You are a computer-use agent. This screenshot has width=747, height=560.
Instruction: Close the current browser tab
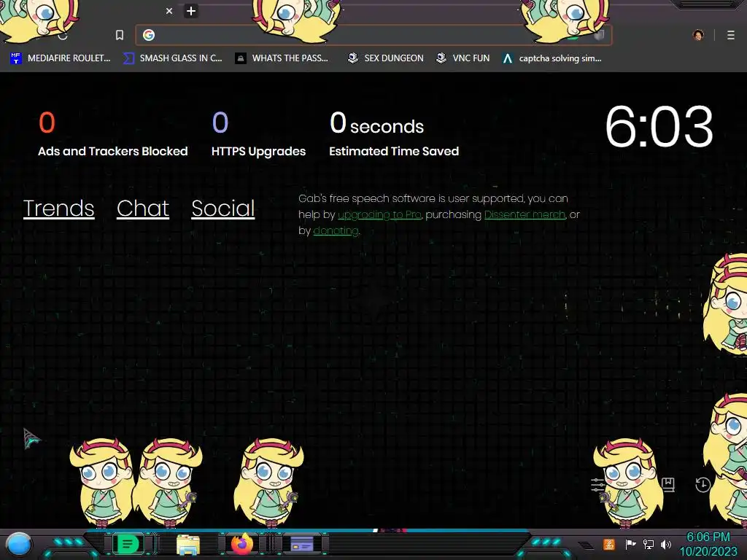tap(169, 11)
